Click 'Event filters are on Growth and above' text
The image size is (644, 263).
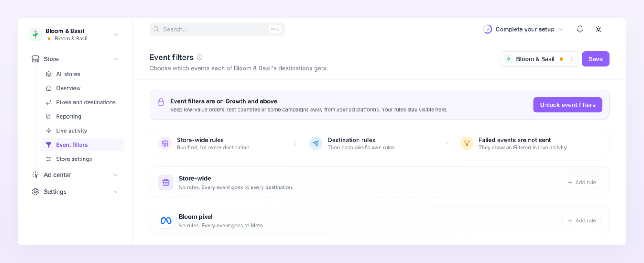(x=224, y=101)
